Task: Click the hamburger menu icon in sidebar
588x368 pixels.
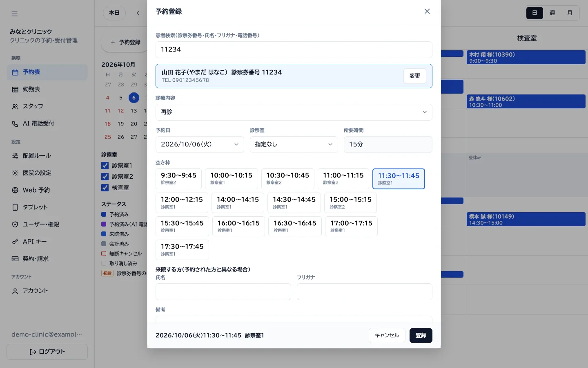Action: pyautogui.click(x=15, y=14)
